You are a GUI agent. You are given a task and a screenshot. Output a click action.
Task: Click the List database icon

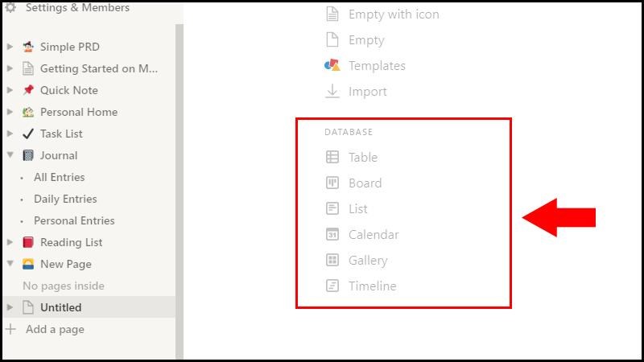click(332, 209)
